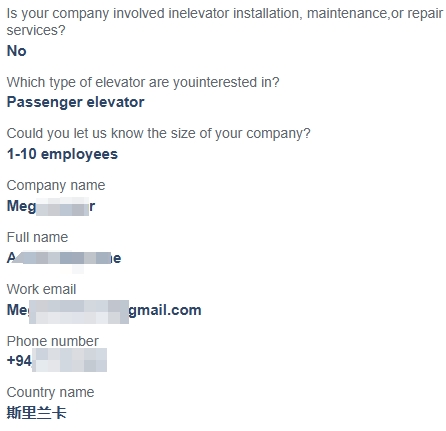The image size is (446, 431).
Task: Select the Chinese country name value
Action: click(37, 413)
